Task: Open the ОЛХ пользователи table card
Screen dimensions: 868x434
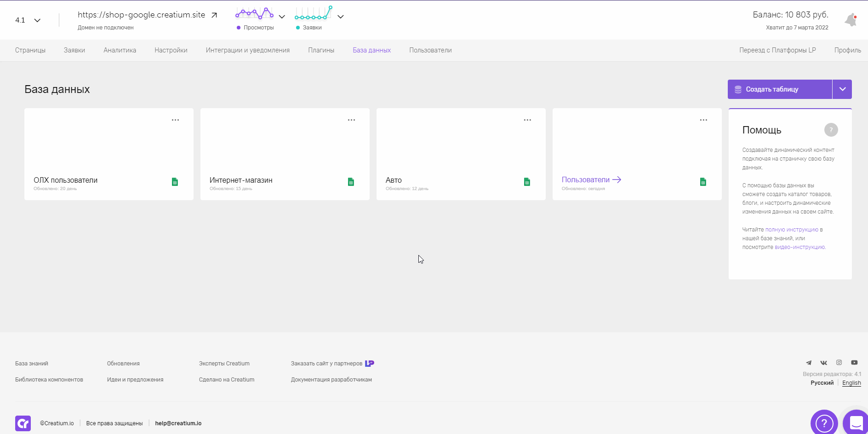Action: pos(109,154)
